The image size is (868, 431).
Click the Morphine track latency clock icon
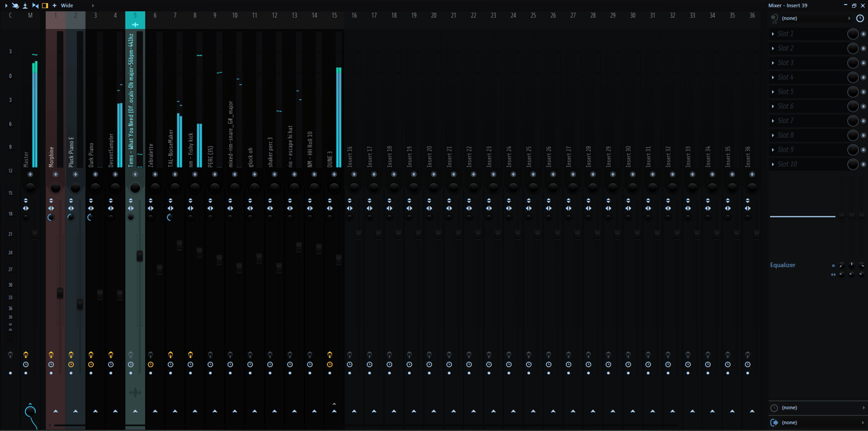point(51,364)
